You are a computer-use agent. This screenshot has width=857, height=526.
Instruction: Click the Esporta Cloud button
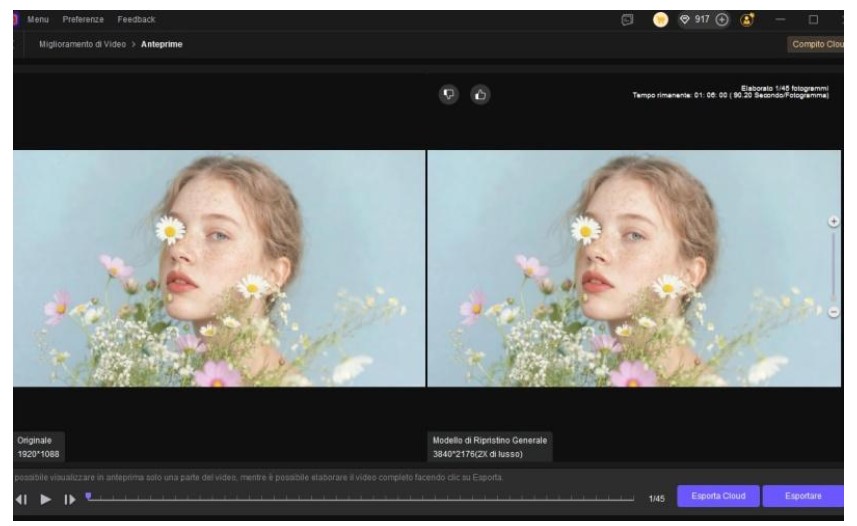(x=718, y=496)
